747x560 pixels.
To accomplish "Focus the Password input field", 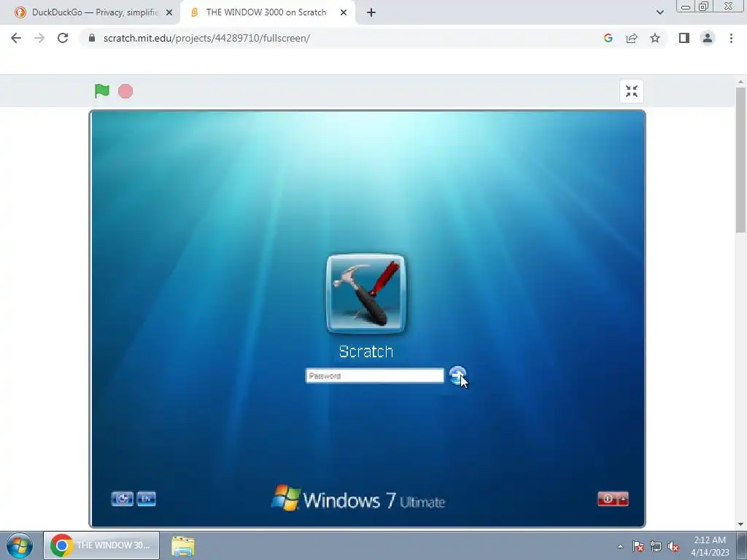I will point(374,376).
